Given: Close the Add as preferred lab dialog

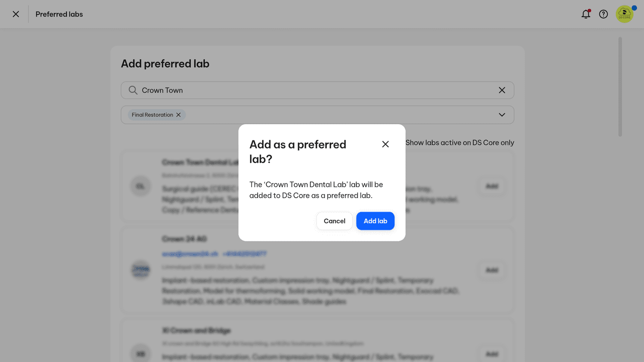Looking at the screenshot, I should pos(385,144).
